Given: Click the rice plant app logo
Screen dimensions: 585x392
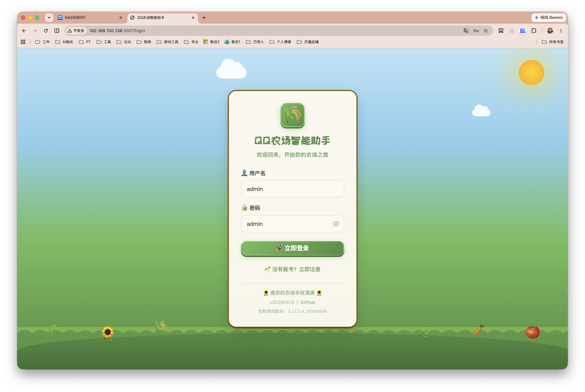Looking at the screenshot, I should [x=292, y=115].
